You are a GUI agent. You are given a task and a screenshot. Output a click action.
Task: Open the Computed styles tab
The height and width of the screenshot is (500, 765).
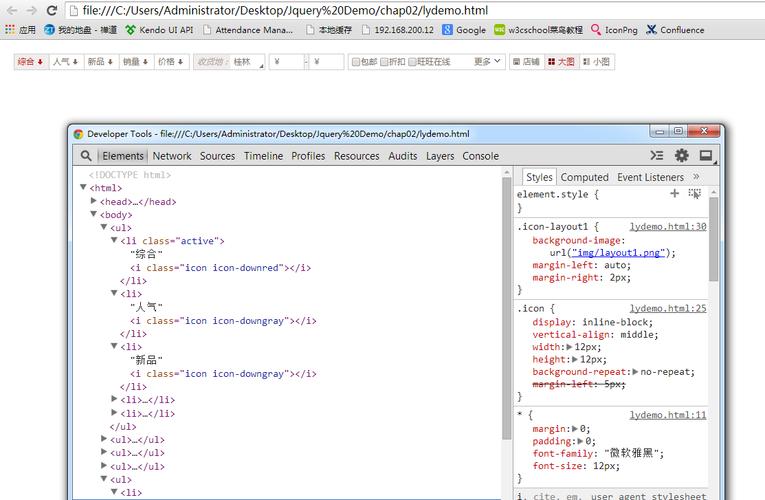[584, 177]
